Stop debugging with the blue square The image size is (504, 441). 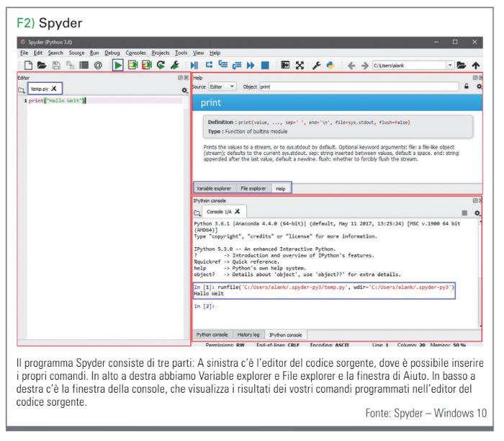click(x=265, y=66)
